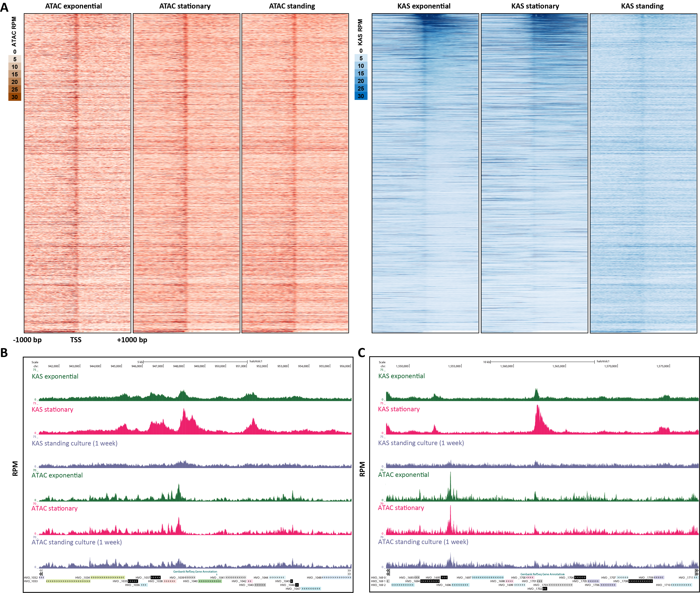Select the black HVO_1035 gene arrow block

point(133,581)
